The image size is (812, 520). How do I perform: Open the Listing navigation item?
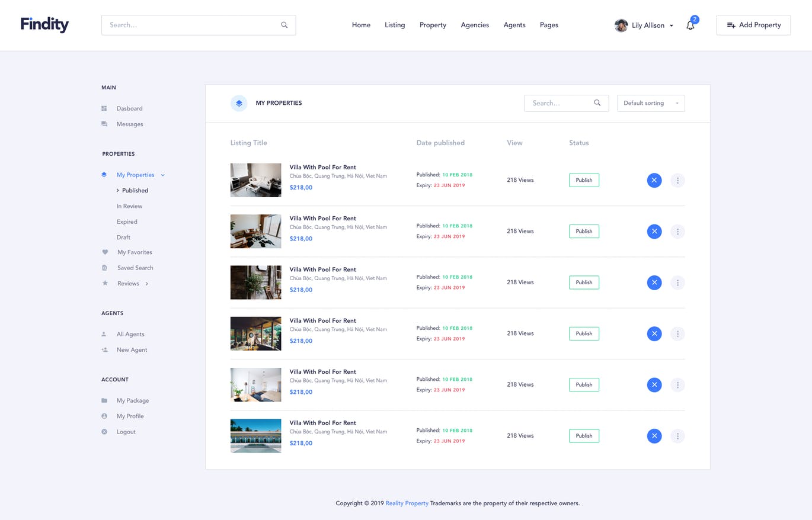[394, 25]
